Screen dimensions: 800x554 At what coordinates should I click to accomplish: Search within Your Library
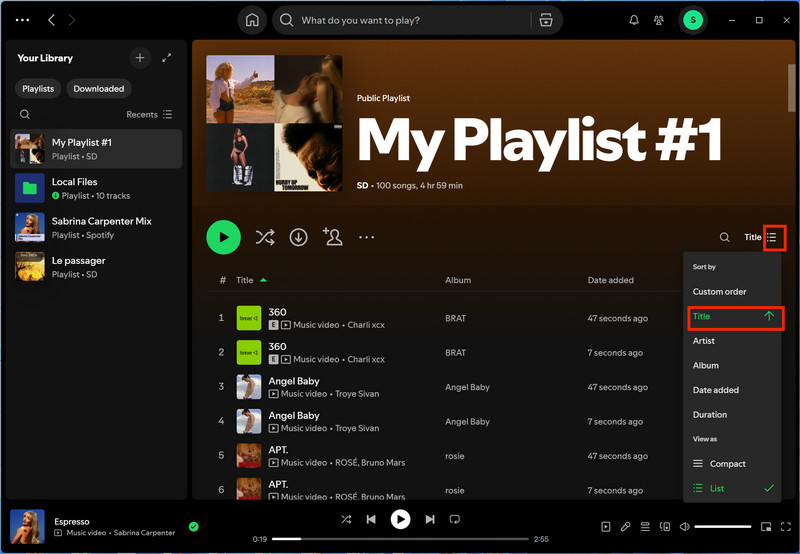(24, 114)
